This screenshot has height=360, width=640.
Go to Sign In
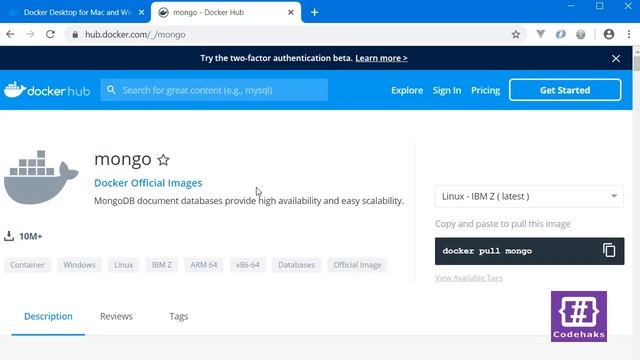(447, 90)
